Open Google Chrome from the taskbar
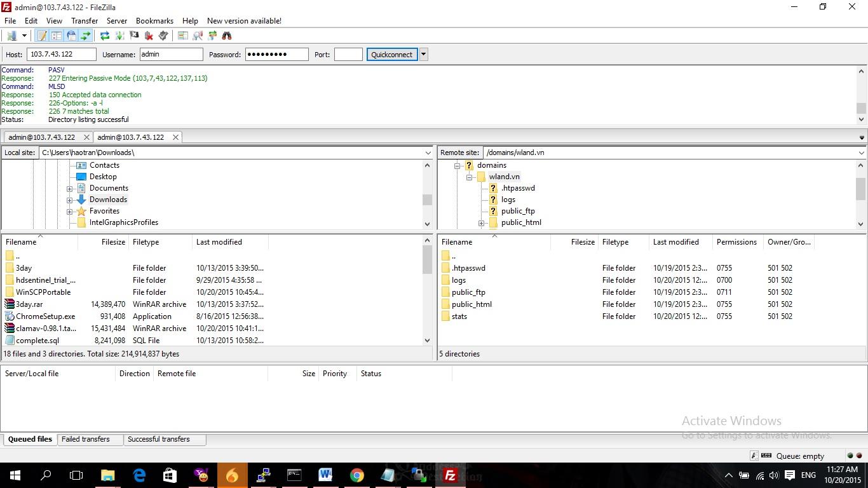 point(357,475)
